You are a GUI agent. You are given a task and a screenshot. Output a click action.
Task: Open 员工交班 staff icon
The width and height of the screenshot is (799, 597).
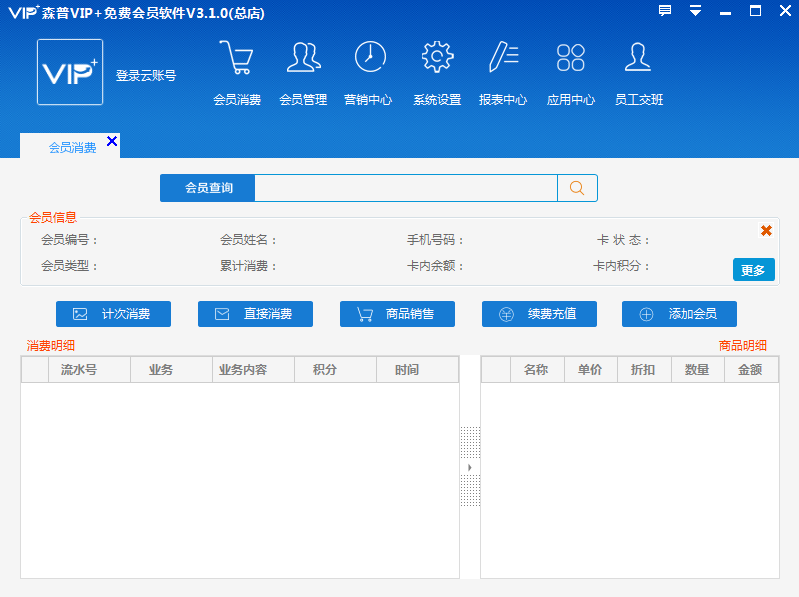tap(638, 59)
